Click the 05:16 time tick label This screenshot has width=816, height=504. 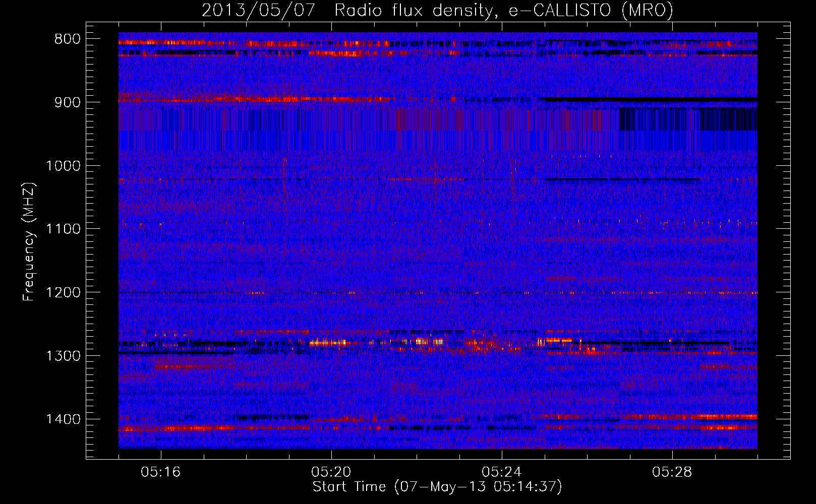tap(161, 472)
